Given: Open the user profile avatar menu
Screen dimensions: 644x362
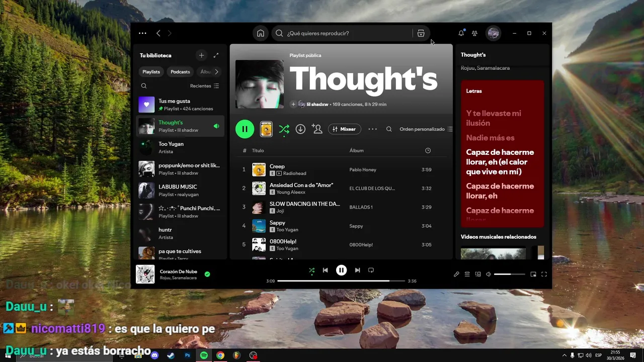Looking at the screenshot, I should [493, 33].
